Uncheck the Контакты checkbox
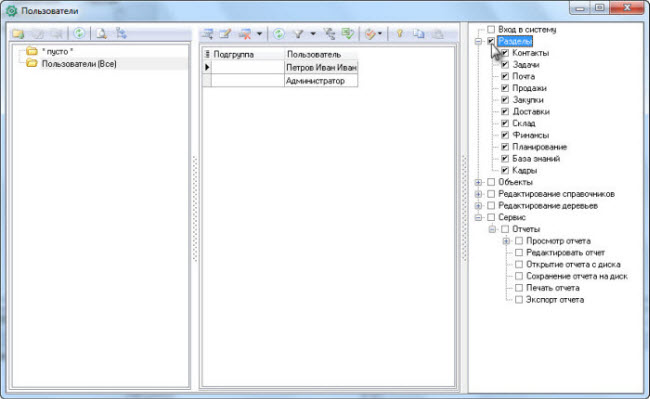 coord(505,53)
